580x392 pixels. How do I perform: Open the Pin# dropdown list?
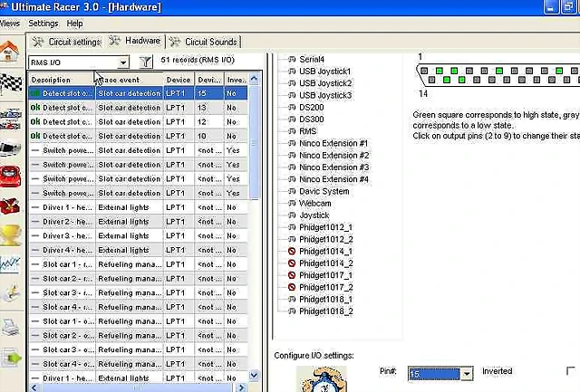pos(468,374)
